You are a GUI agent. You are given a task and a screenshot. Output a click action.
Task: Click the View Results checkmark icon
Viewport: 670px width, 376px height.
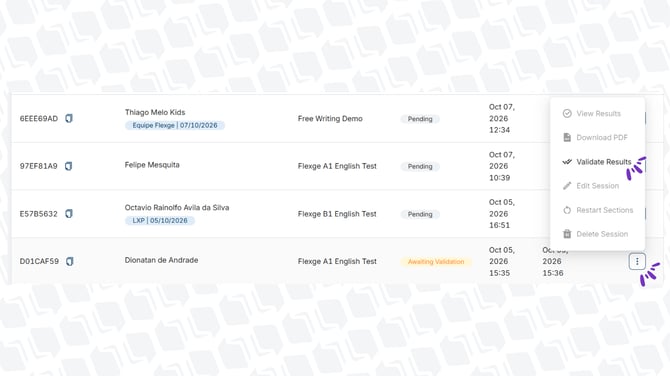(567, 113)
